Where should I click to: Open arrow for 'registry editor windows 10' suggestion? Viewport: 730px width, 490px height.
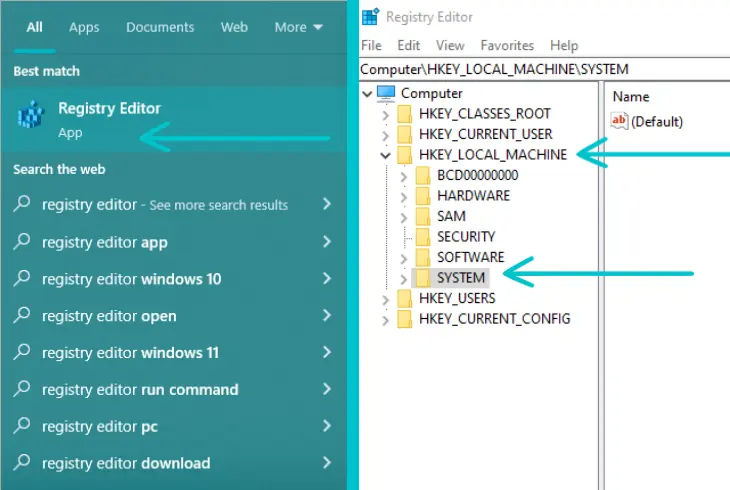tap(327, 278)
